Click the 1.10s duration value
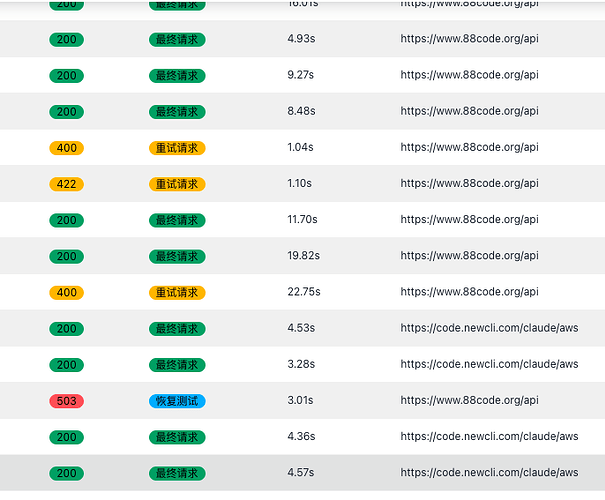The height and width of the screenshot is (500, 605). click(x=299, y=183)
